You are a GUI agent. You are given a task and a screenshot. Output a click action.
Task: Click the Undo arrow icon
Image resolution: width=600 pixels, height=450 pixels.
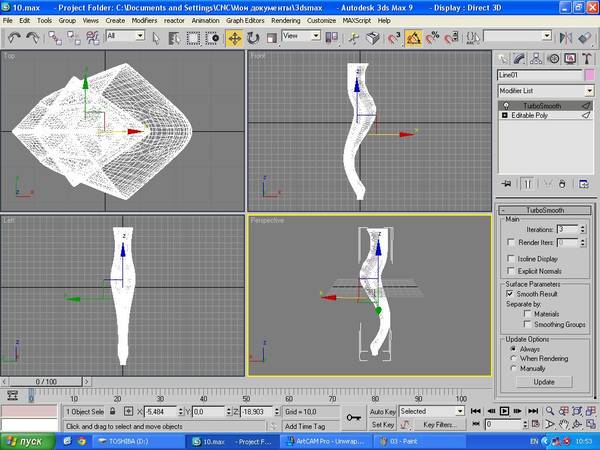point(15,38)
